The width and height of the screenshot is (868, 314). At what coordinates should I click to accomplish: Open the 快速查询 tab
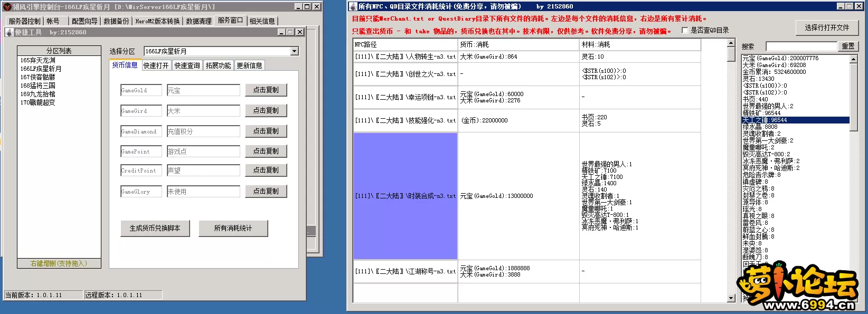(x=187, y=65)
